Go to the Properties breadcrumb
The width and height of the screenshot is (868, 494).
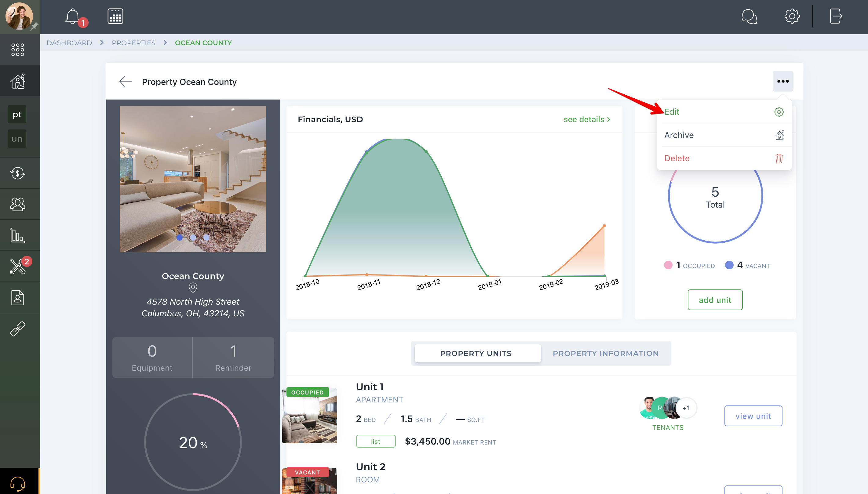[133, 43]
